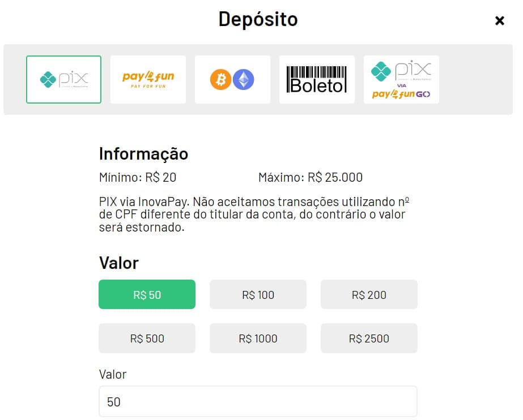Select the PIX payment method
Image resolution: width=523 pixels, height=420 pixels.
[63, 80]
